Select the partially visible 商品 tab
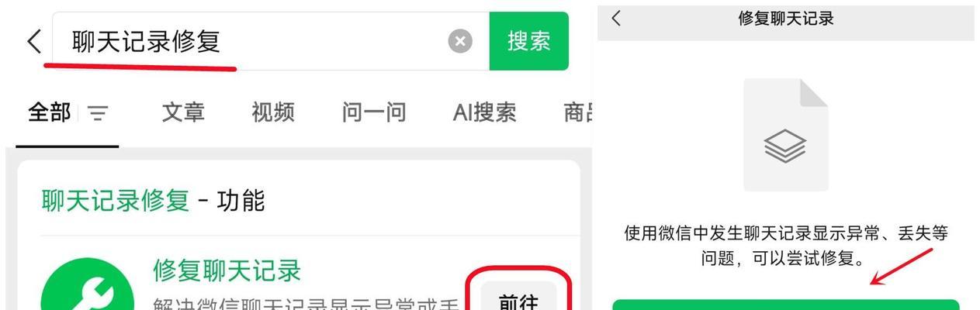980x310 pixels. [578, 113]
